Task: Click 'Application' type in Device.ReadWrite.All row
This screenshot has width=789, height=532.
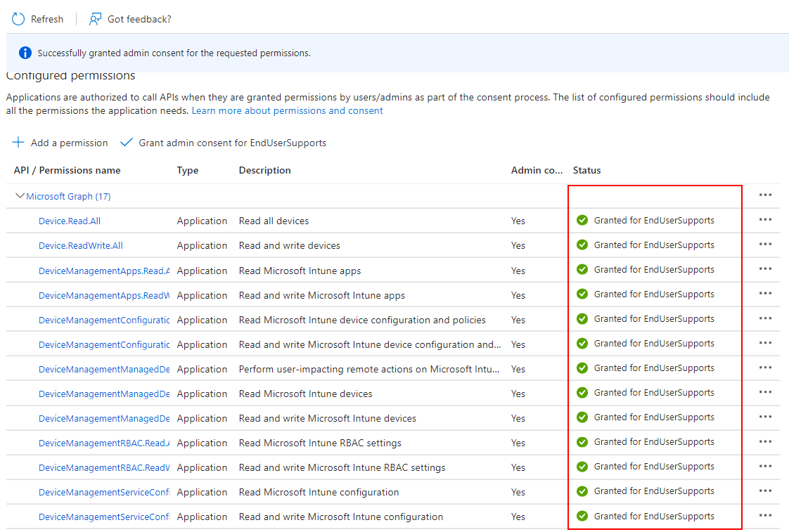Action: pyautogui.click(x=202, y=245)
